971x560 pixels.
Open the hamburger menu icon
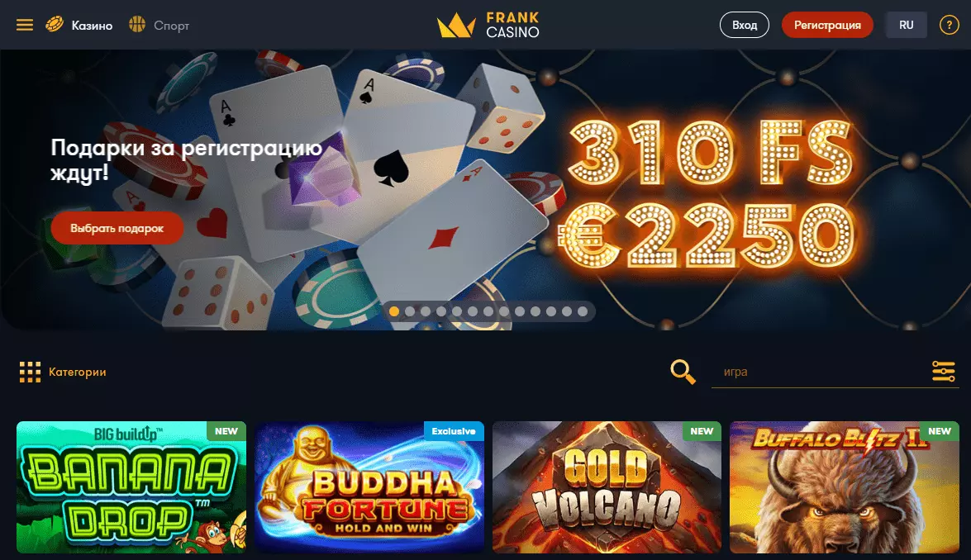(25, 26)
